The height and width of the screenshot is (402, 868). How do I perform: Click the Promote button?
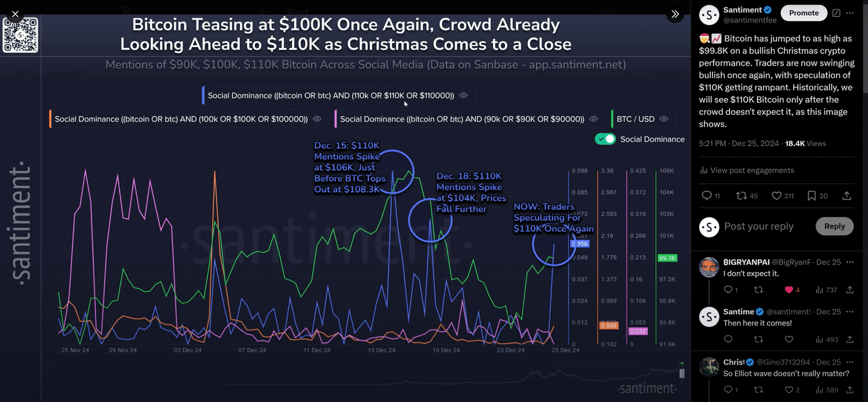tap(804, 13)
